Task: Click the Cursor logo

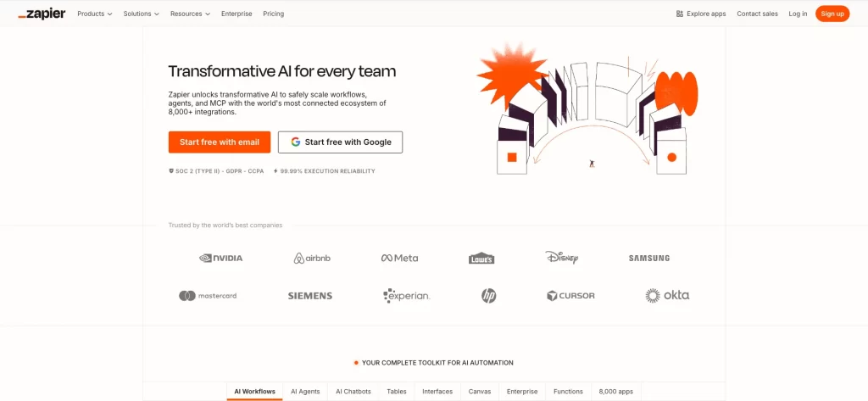Action: (570, 296)
